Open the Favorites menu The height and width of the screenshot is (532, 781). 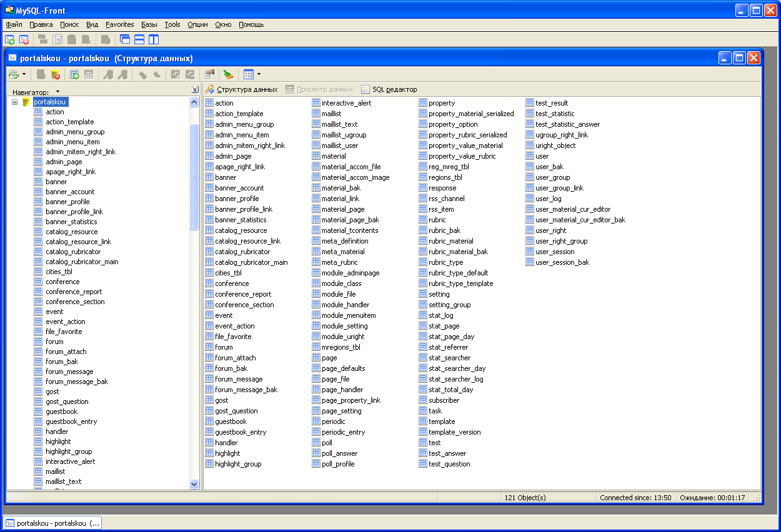click(120, 24)
